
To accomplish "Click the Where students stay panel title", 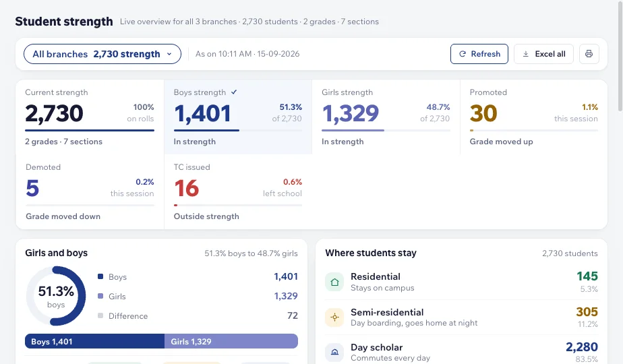I will (371, 253).
